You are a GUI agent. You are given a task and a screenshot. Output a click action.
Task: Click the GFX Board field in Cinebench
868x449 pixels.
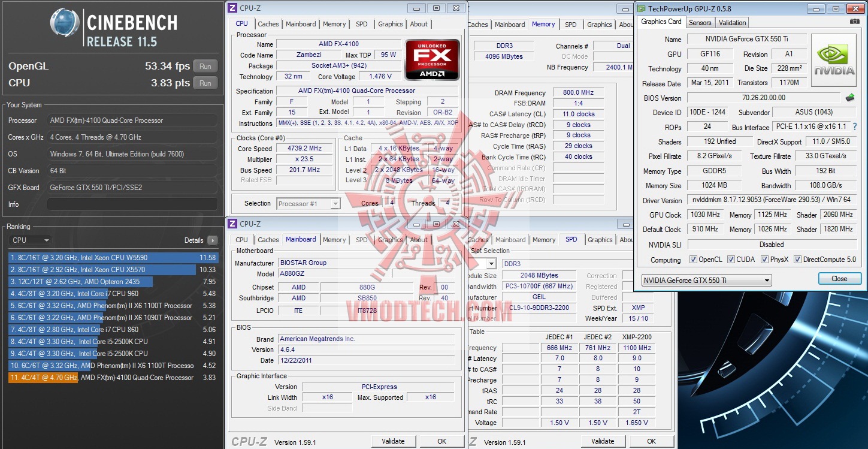coord(132,188)
